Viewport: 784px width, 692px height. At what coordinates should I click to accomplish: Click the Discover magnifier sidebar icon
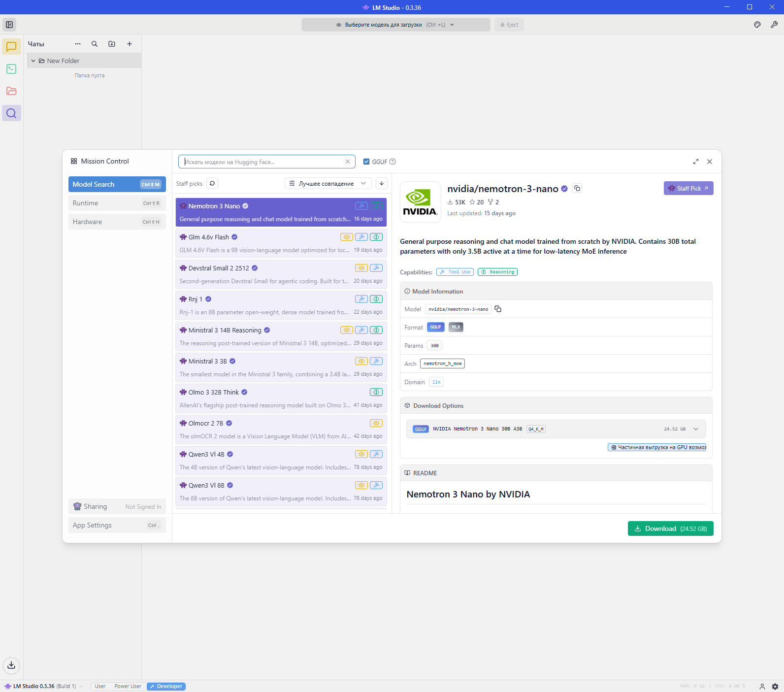point(11,113)
